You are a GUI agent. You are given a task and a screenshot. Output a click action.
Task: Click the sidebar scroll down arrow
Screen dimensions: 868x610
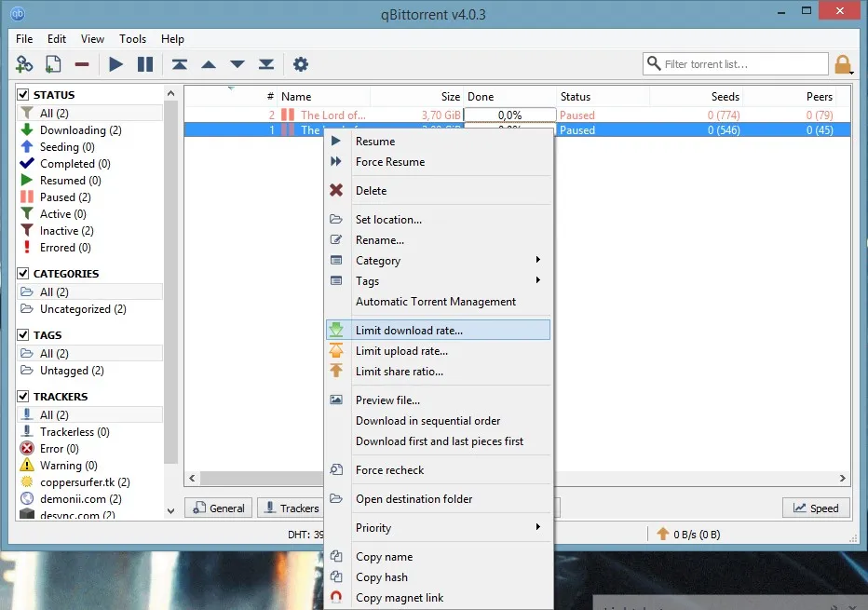tap(171, 511)
